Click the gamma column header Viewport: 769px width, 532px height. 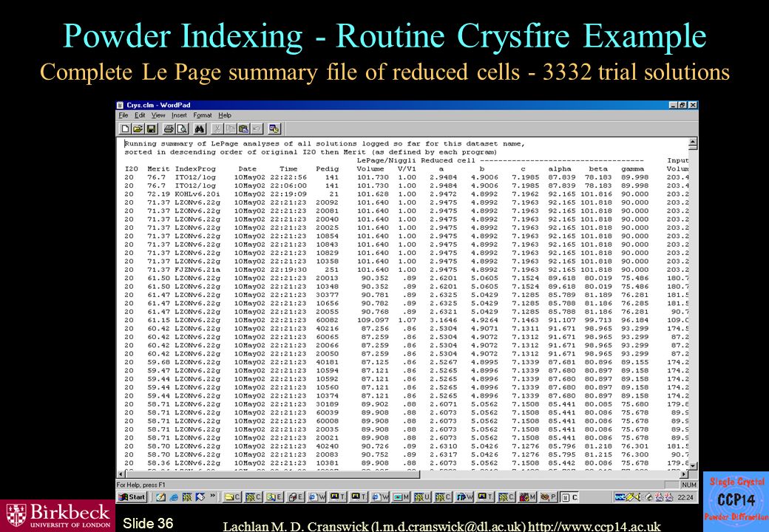(x=633, y=168)
